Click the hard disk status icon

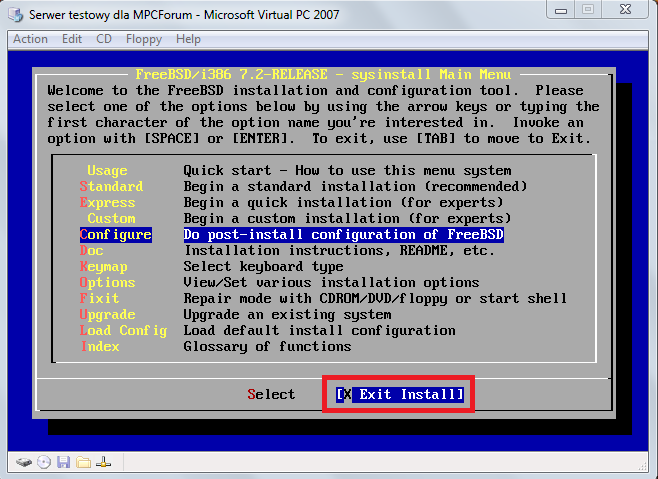pos(24,463)
